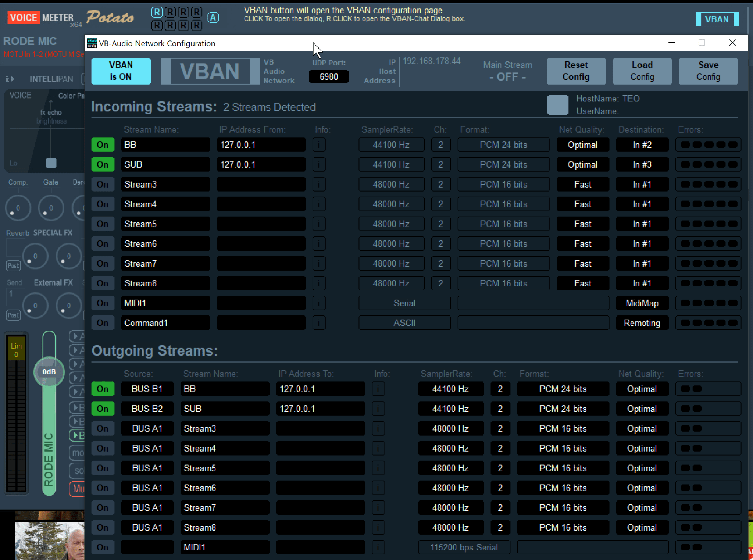This screenshot has height=560, width=753.
Task: Toggle On for outgoing BUS B2 stream
Action: click(x=103, y=409)
